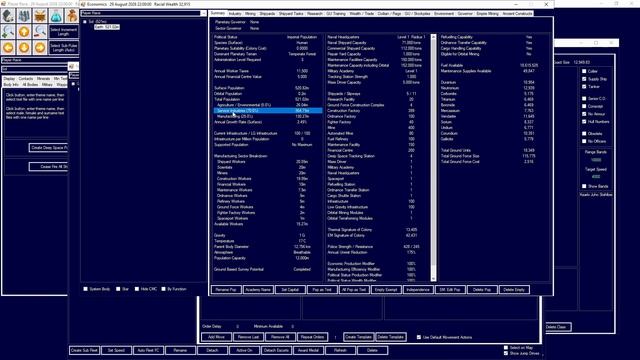Click the orange figure icon in main toolbar
This screenshot has width=640, height=360.
[x=72, y=16]
